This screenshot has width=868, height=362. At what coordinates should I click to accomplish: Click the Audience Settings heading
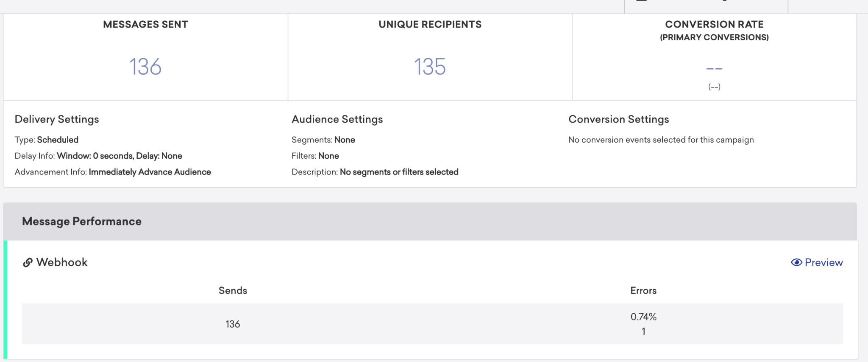[x=337, y=119]
